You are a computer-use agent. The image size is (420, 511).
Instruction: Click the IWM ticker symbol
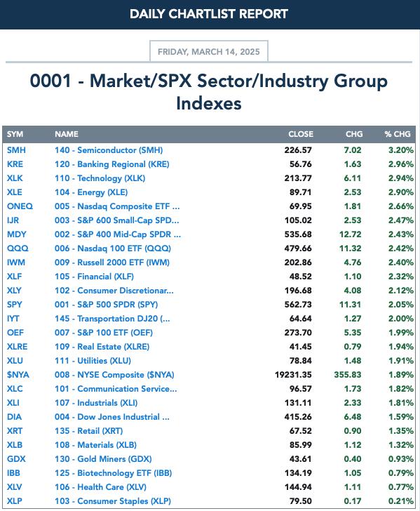16,263
